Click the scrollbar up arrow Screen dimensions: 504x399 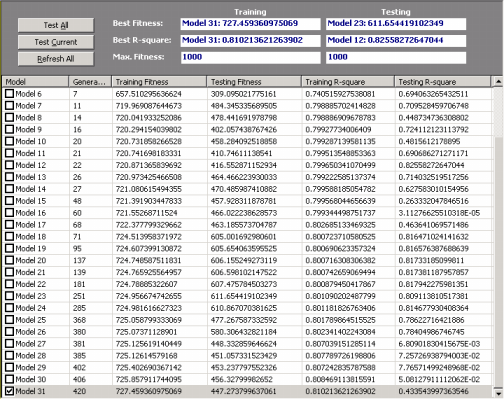coord(498,82)
